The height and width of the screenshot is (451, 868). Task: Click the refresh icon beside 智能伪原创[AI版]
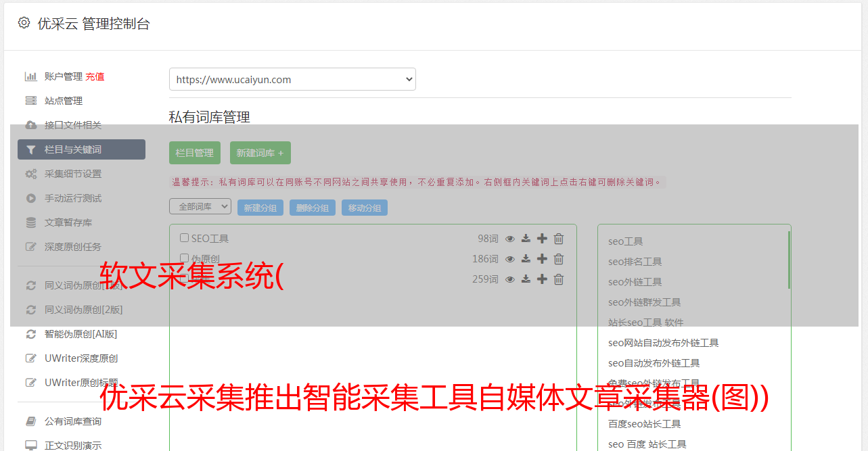(x=30, y=334)
